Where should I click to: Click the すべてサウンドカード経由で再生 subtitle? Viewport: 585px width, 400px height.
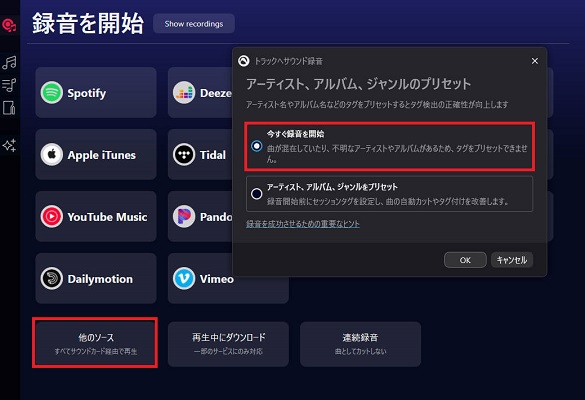pyautogui.click(x=96, y=351)
